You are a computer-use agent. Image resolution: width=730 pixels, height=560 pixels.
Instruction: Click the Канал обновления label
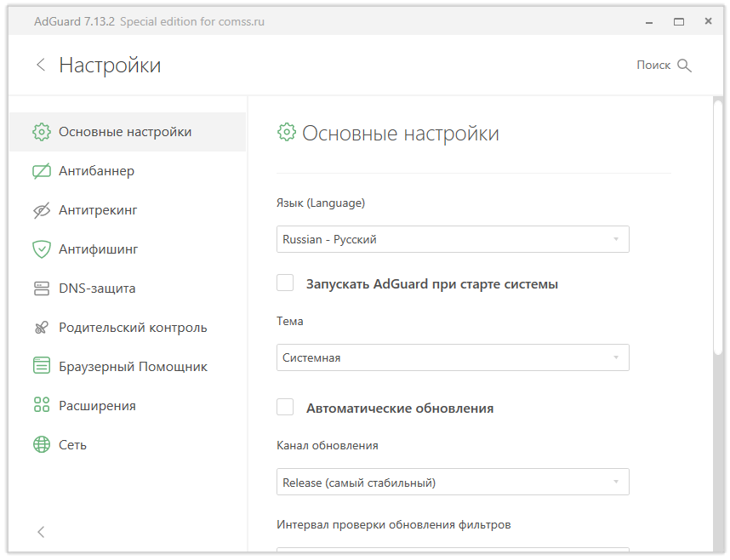point(328,446)
